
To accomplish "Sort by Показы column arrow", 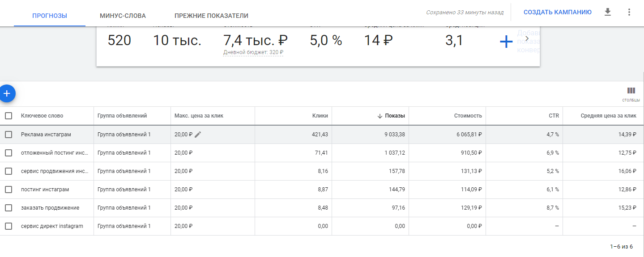I will pos(380,116).
